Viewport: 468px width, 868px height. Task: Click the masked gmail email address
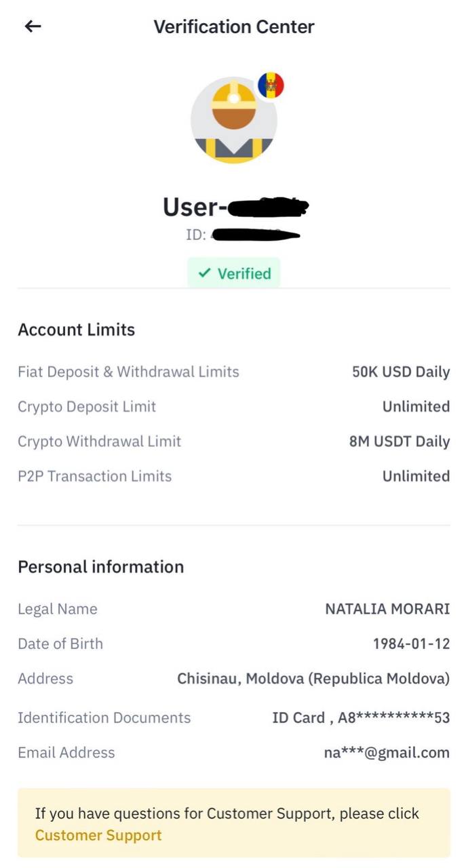tap(387, 752)
